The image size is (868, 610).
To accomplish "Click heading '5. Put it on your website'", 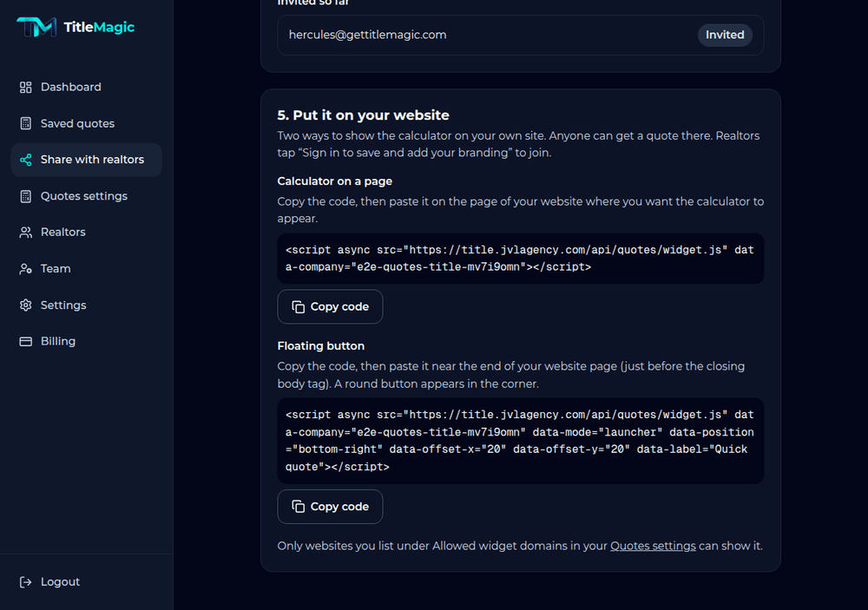I will (x=363, y=115).
